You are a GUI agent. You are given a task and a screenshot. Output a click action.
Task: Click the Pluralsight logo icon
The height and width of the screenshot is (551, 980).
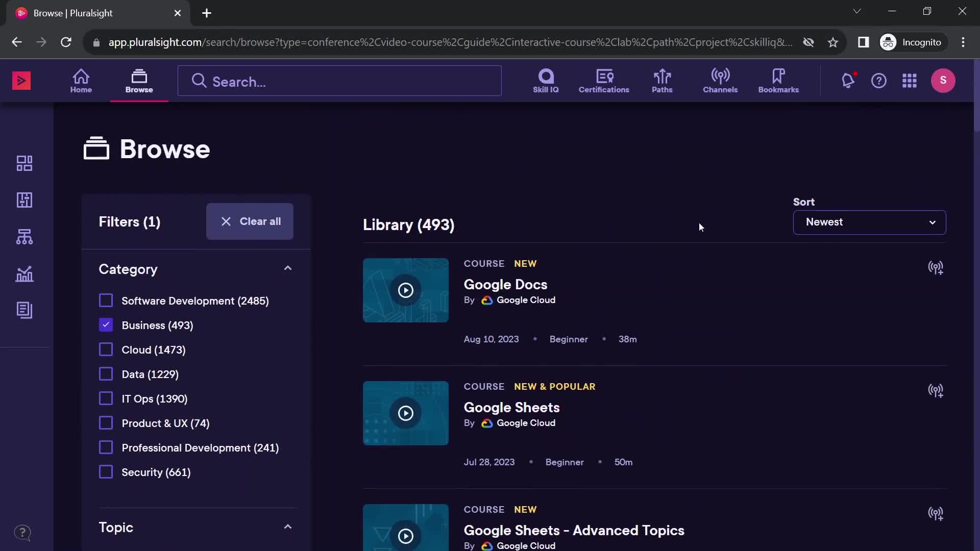[x=21, y=81]
